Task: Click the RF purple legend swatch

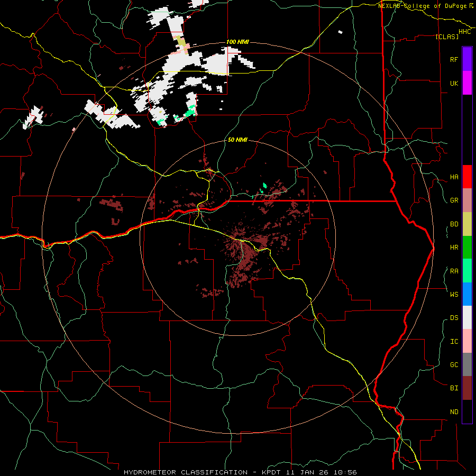Action: tap(467, 59)
